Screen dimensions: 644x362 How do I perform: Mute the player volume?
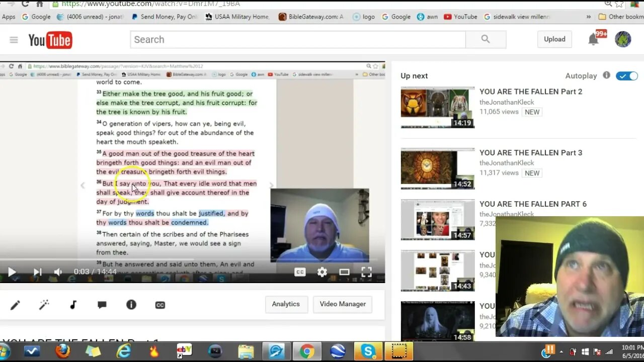pyautogui.click(x=58, y=272)
